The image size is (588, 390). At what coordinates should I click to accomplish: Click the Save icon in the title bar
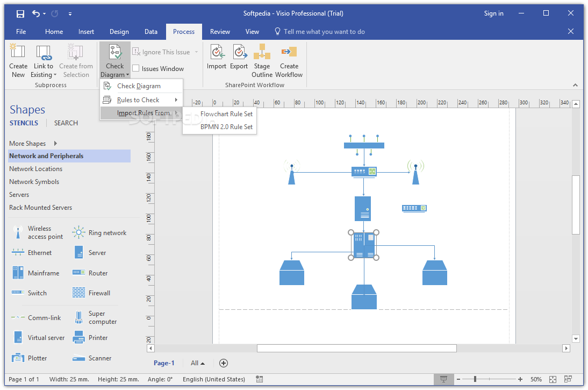[20, 14]
